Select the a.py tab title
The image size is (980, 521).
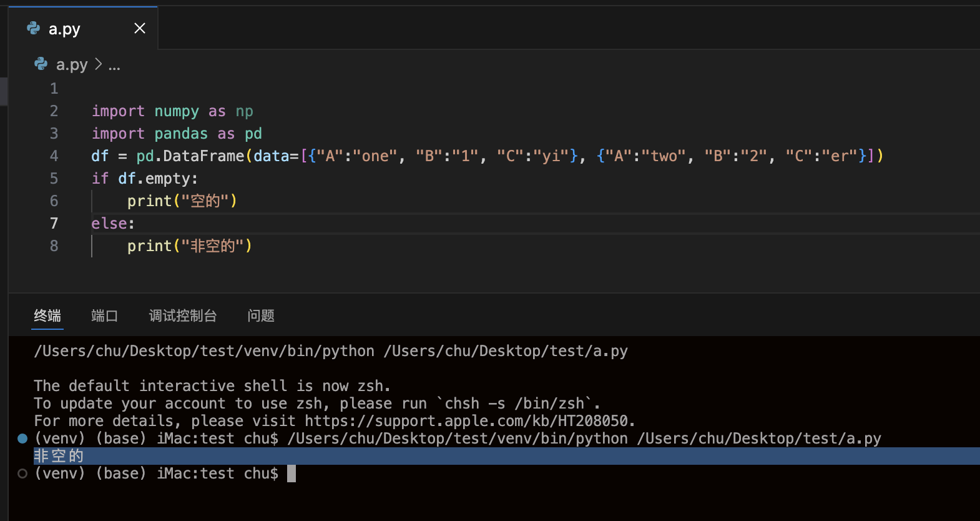(64, 29)
